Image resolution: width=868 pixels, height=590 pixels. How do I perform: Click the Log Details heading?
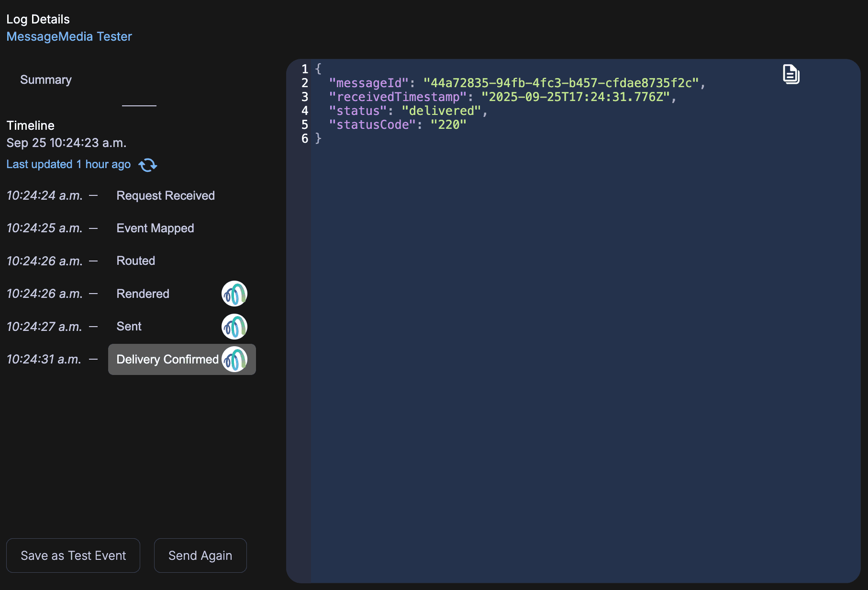click(x=38, y=19)
